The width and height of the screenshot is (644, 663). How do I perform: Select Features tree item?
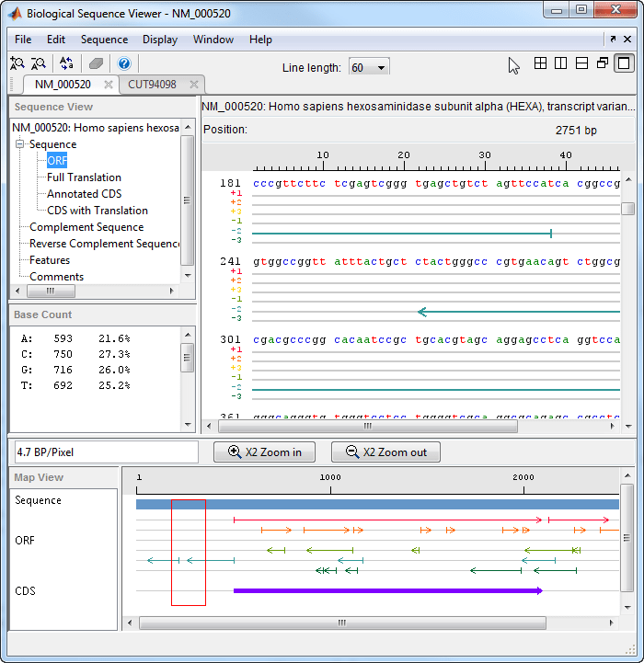[50, 260]
